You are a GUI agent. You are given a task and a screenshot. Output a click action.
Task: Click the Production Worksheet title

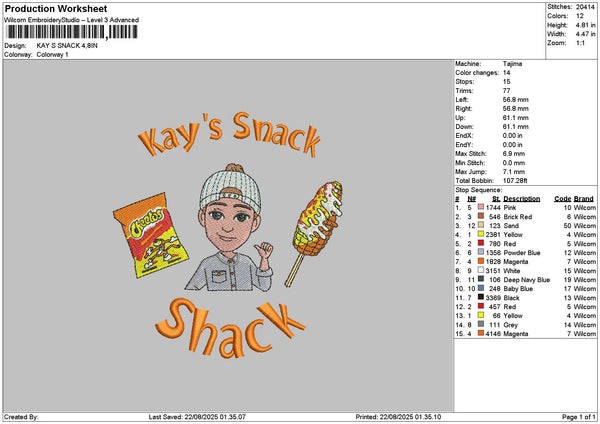pos(56,9)
